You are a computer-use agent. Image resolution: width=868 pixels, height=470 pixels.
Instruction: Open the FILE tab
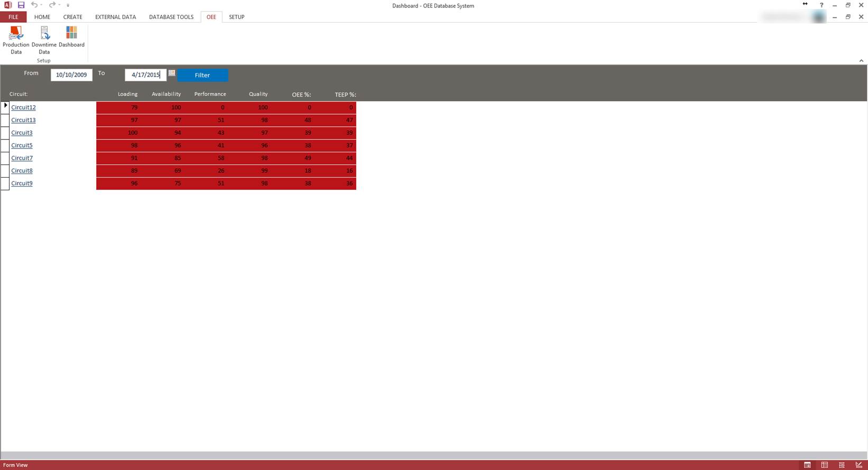pos(13,17)
